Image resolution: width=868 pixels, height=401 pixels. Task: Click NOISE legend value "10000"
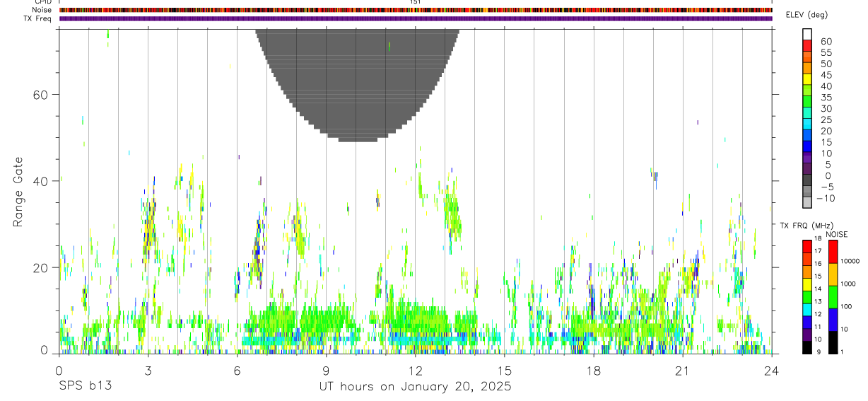(x=850, y=261)
